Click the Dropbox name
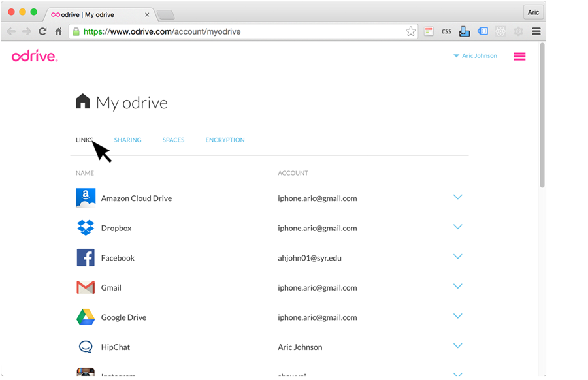 (116, 228)
